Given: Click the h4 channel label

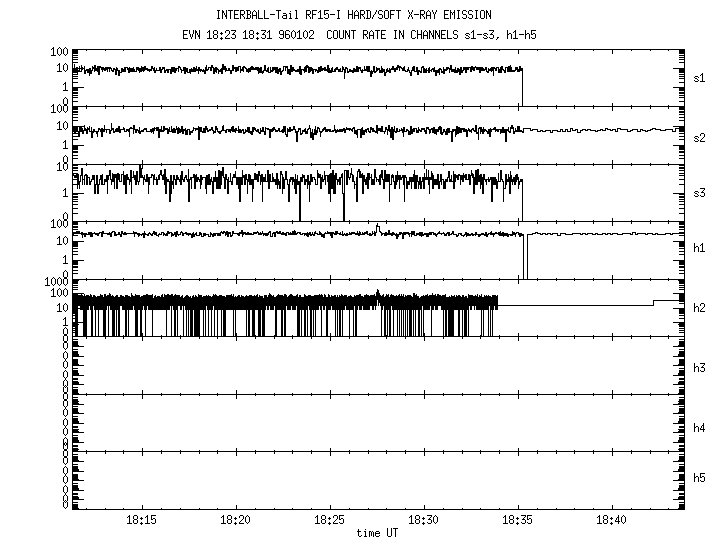Looking at the screenshot, I should tap(700, 428).
